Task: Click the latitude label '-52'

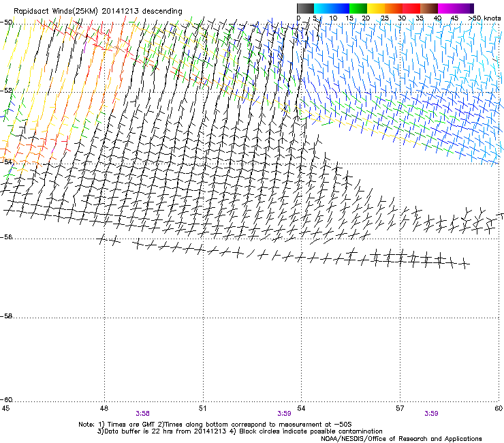Action: pos(6,91)
